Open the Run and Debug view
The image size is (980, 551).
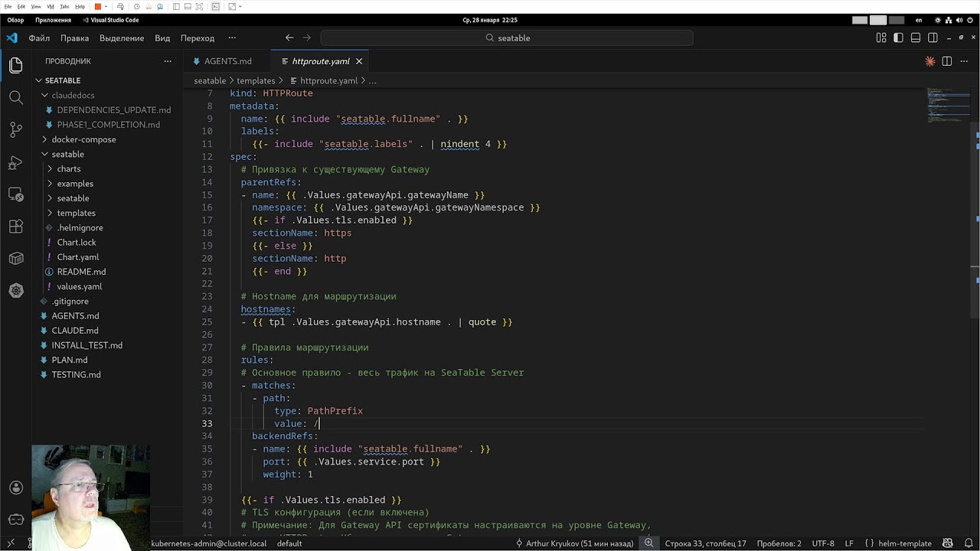point(16,162)
